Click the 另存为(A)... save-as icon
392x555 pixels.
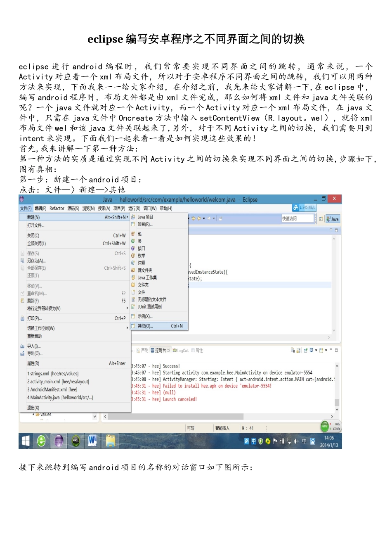click(x=23, y=261)
